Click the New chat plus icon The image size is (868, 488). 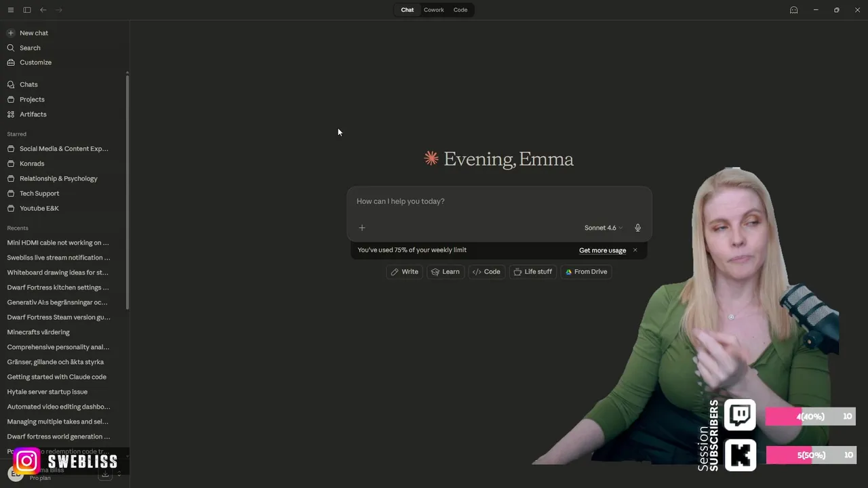[x=11, y=33]
